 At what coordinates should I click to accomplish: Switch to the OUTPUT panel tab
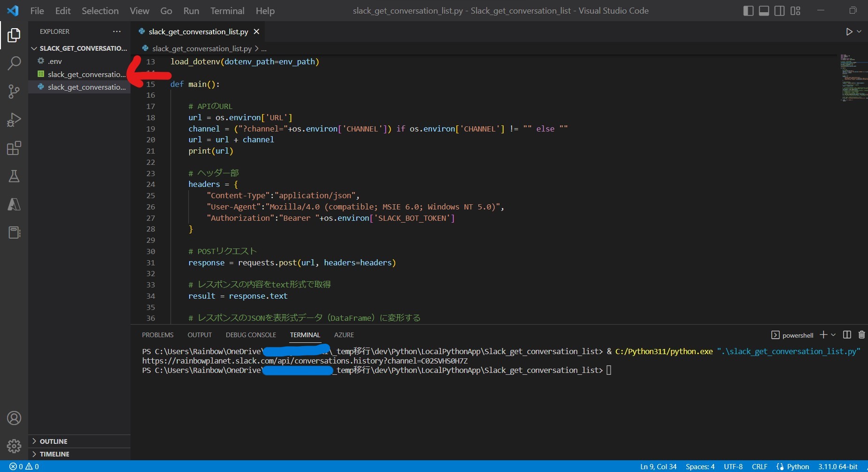(x=200, y=335)
